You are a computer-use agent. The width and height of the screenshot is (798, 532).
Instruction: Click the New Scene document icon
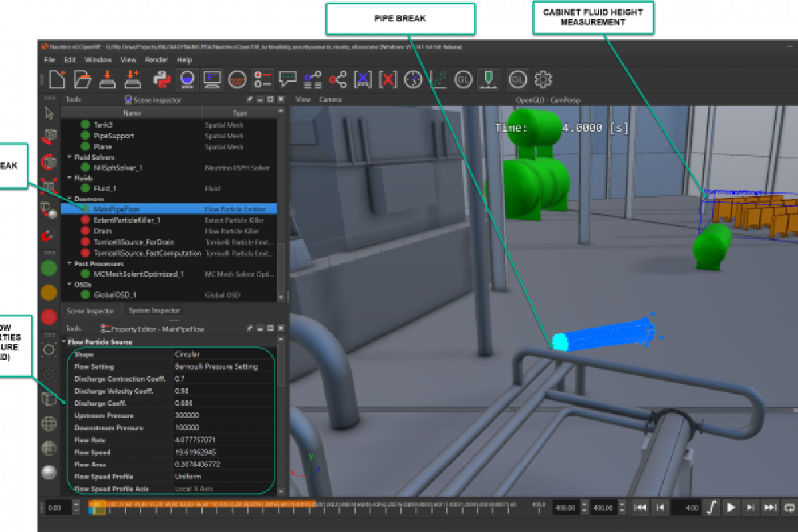57,80
